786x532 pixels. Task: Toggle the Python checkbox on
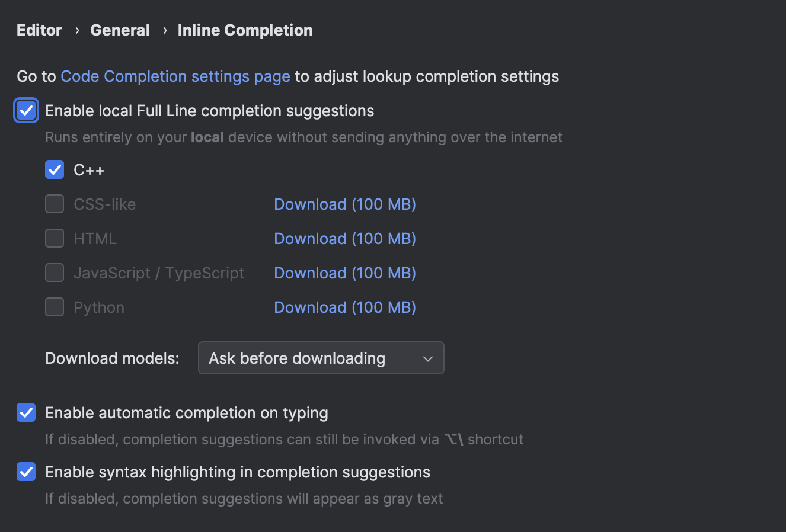(54, 307)
